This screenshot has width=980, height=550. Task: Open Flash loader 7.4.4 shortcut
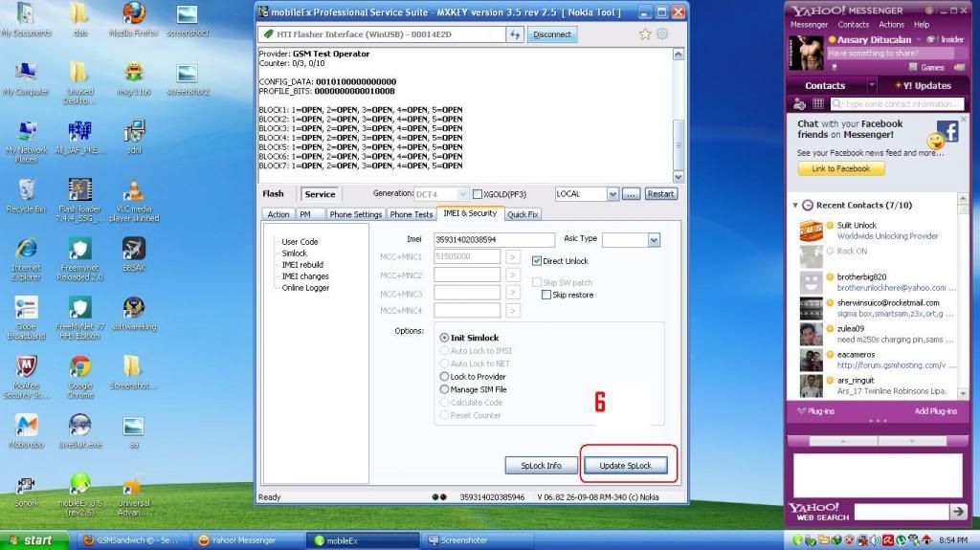pos(80,201)
